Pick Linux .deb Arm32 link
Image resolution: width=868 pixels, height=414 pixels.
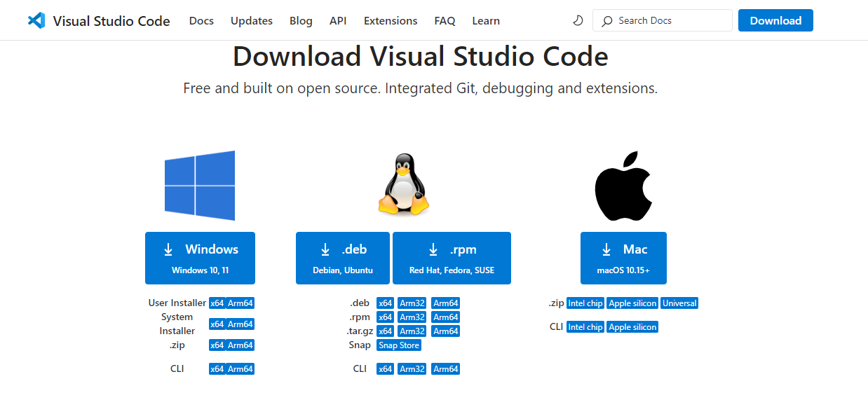tap(412, 303)
